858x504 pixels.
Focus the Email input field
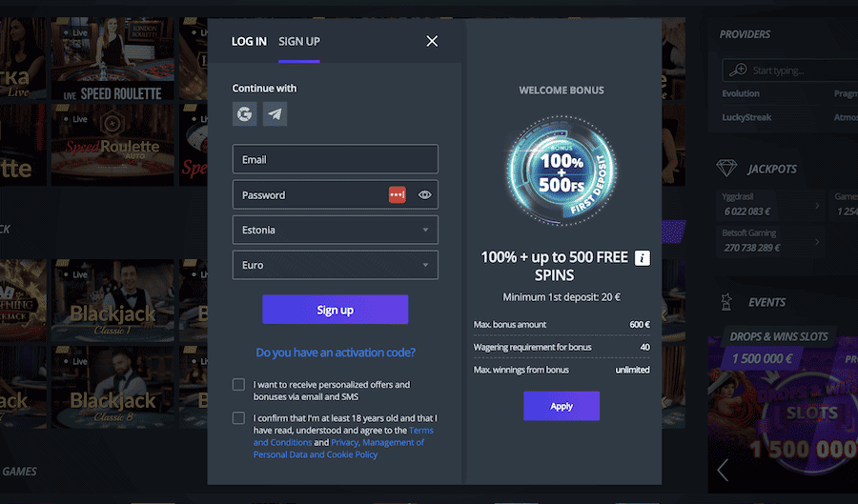335,159
